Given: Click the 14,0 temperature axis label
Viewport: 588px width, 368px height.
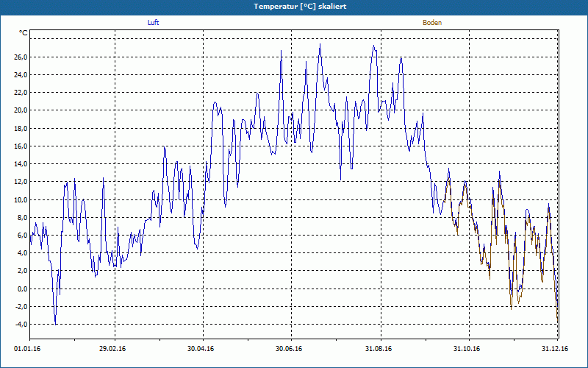Looking at the screenshot, I should 20,164.
